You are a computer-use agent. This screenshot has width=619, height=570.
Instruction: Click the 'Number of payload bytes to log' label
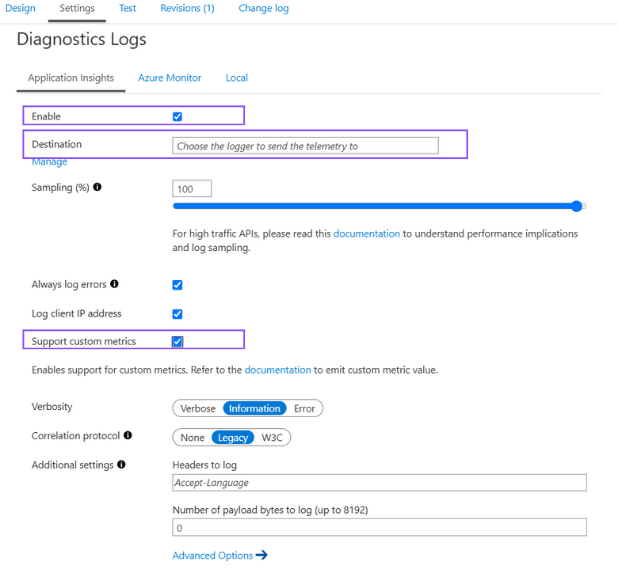click(x=270, y=510)
